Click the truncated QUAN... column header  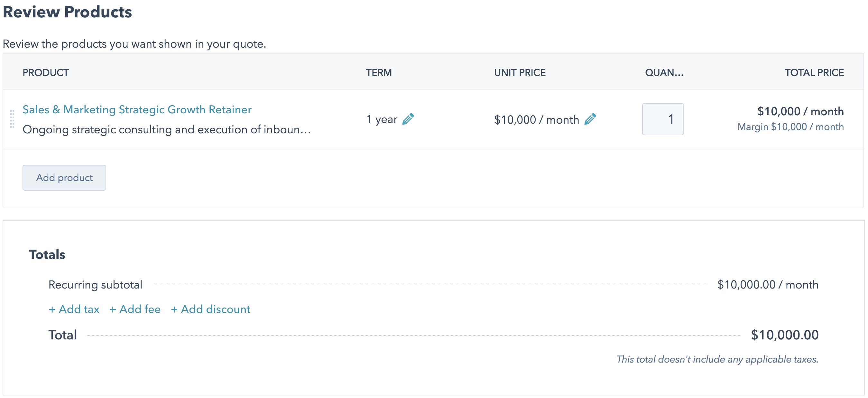click(x=664, y=72)
